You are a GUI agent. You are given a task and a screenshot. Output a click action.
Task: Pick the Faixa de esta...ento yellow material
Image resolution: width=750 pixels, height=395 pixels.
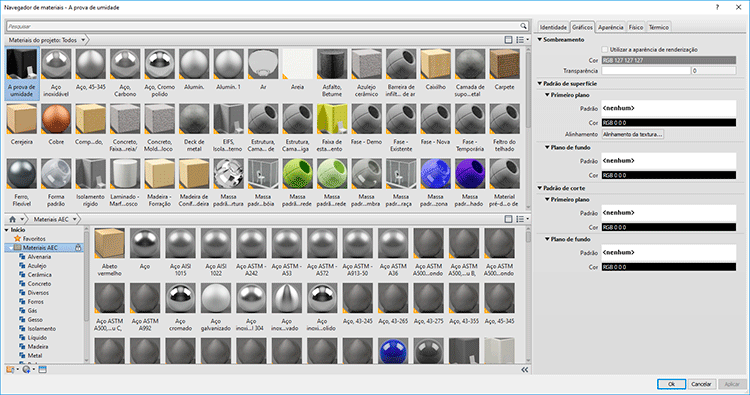pyautogui.click(x=332, y=119)
